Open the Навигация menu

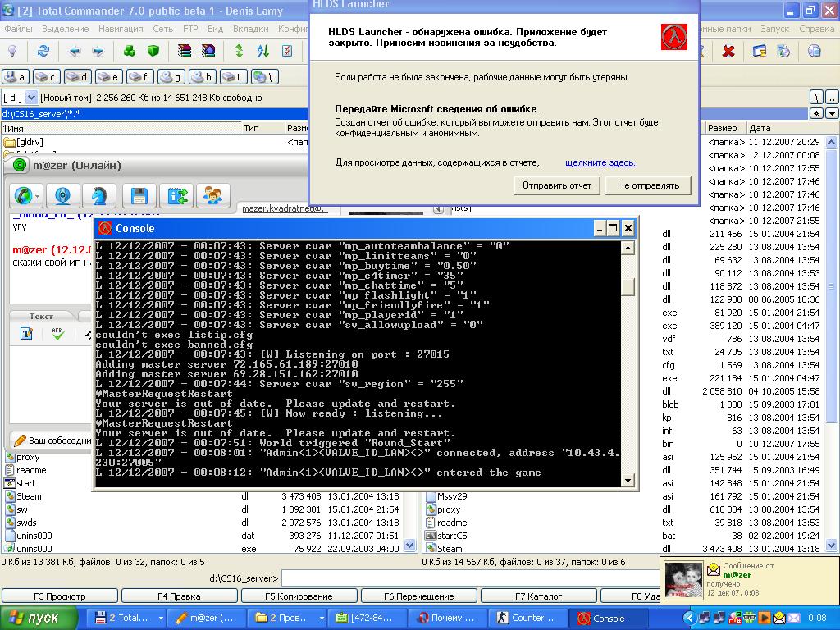pos(121,29)
